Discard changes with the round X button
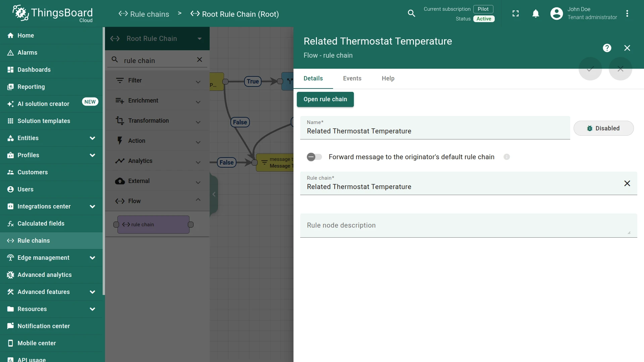This screenshot has height=362, width=644. click(620, 69)
